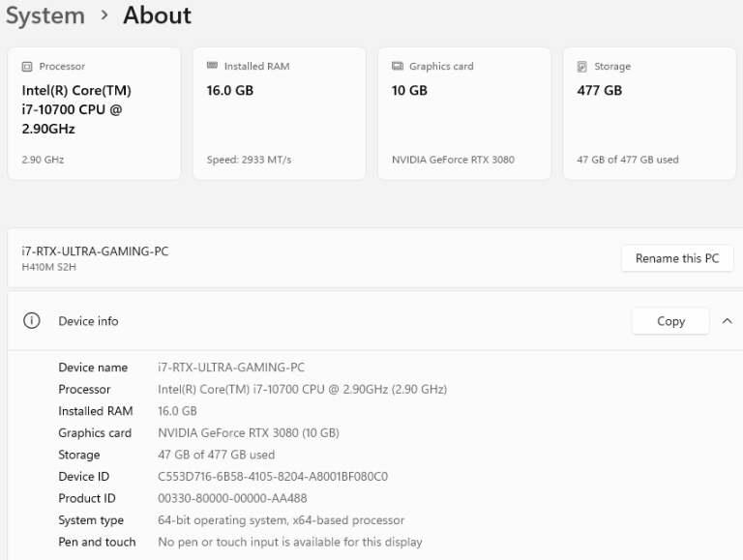The width and height of the screenshot is (743, 560).
Task: Click the 10 GB graphics card heading
Action: click(409, 91)
